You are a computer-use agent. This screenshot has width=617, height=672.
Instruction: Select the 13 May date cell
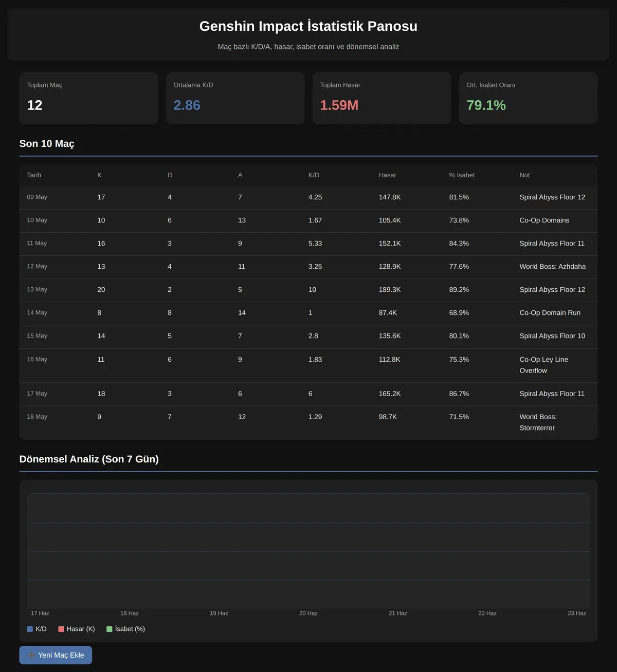point(37,290)
